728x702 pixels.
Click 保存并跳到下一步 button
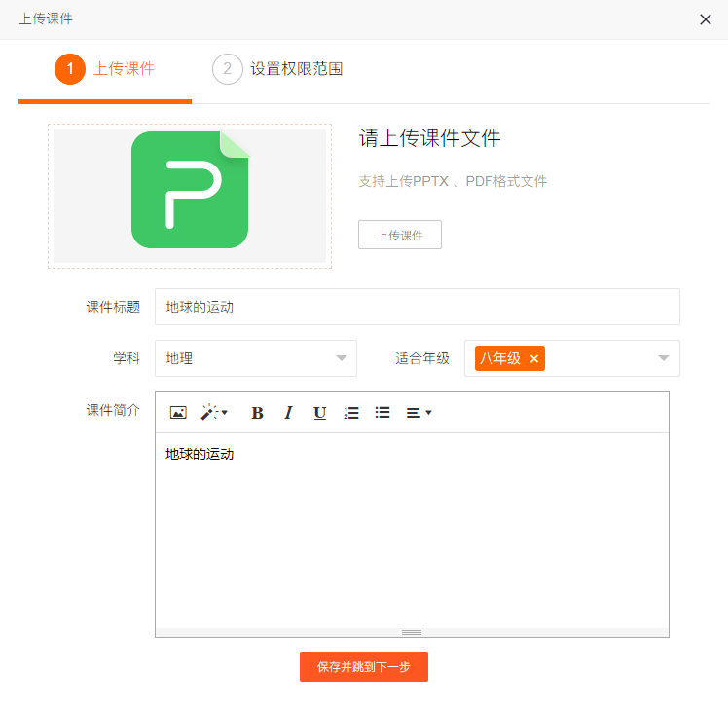[364, 667]
